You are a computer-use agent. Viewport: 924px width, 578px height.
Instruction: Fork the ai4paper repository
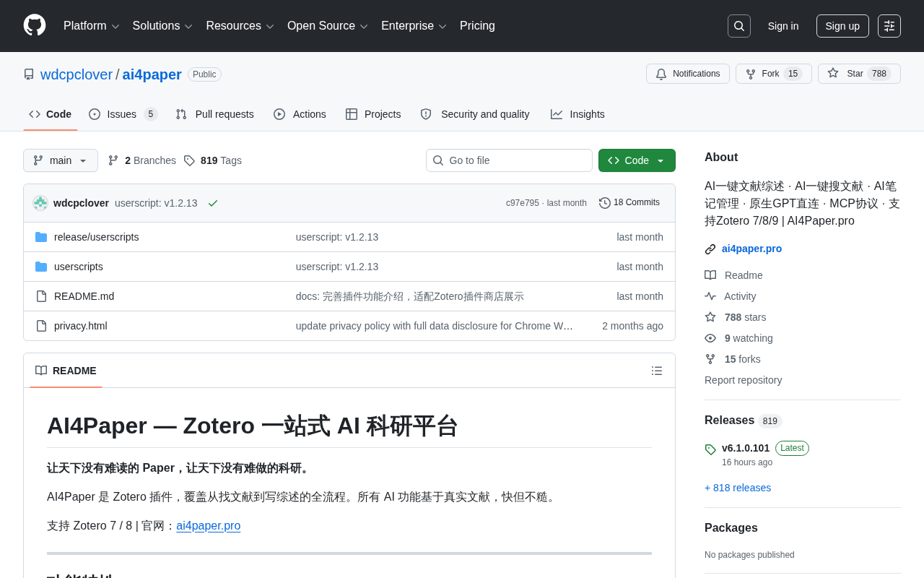click(x=774, y=74)
